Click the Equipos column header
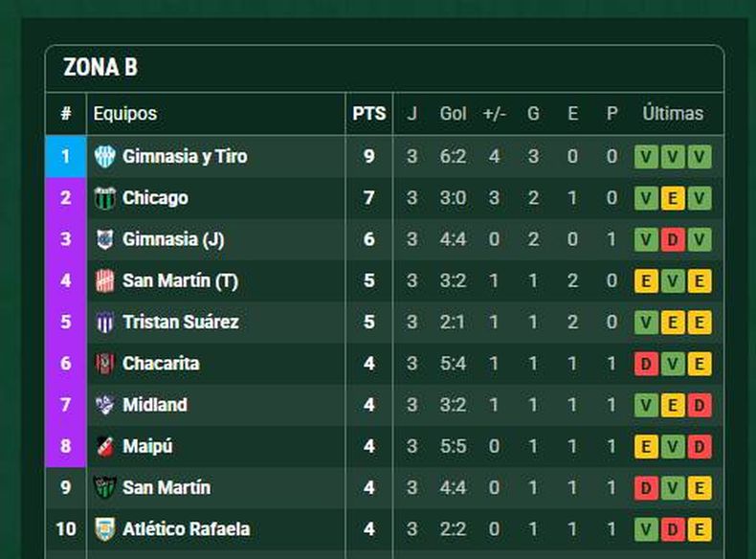This screenshot has width=756, height=559. coord(125,114)
